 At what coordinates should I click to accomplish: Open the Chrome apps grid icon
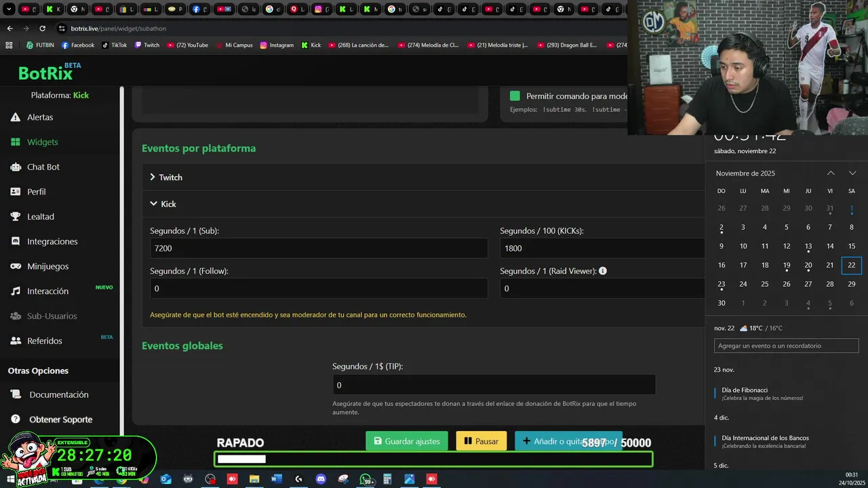point(9,45)
